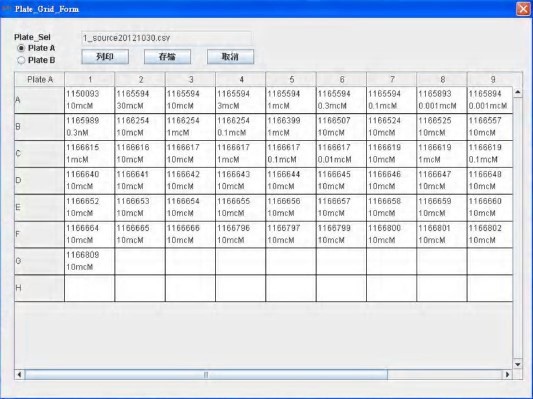Select cell 1166664 10mcM
Screen dimensions: 533x399
(90, 234)
